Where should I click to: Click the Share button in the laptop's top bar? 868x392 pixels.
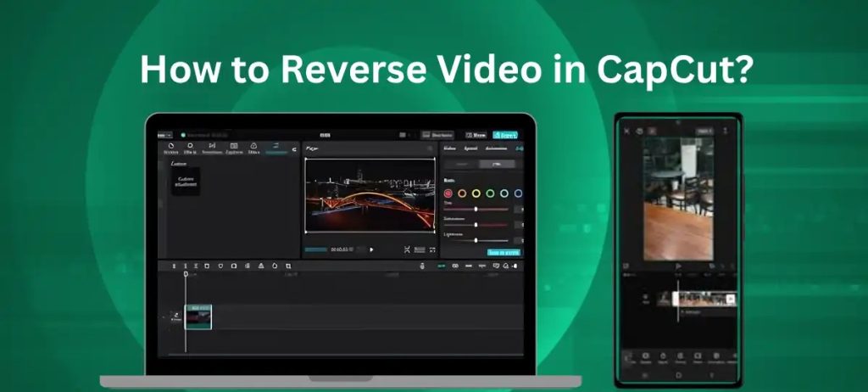(476, 135)
